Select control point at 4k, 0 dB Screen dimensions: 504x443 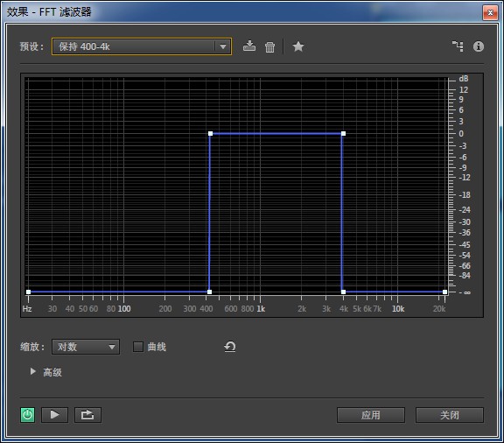click(x=343, y=133)
